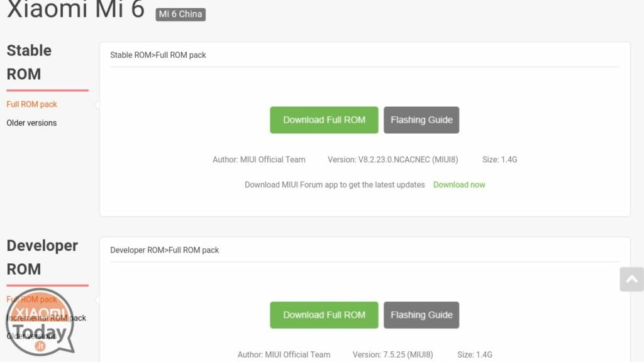Screen dimensions: 644x362
Task: Click the 'Xiaomi Mi 6' page title
Action: 75,9
